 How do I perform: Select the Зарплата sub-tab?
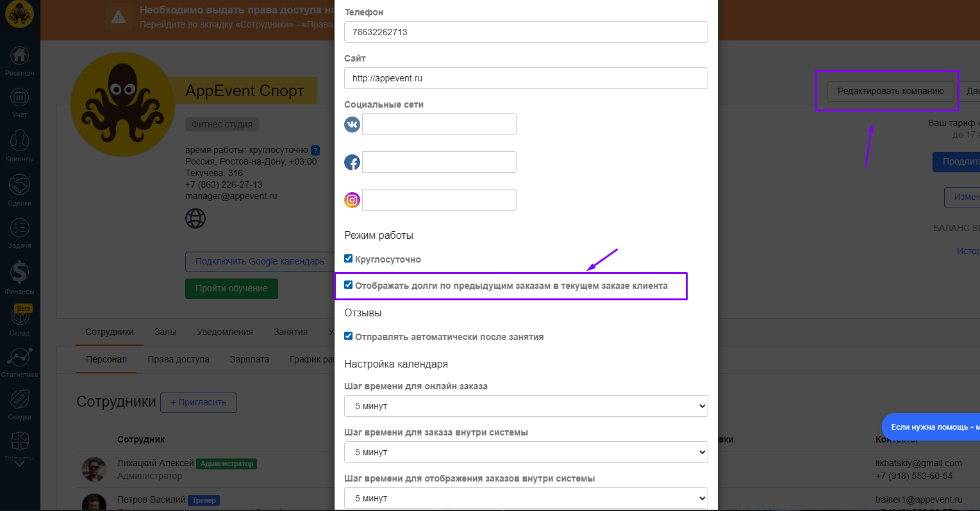pyautogui.click(x=249, y=359)
